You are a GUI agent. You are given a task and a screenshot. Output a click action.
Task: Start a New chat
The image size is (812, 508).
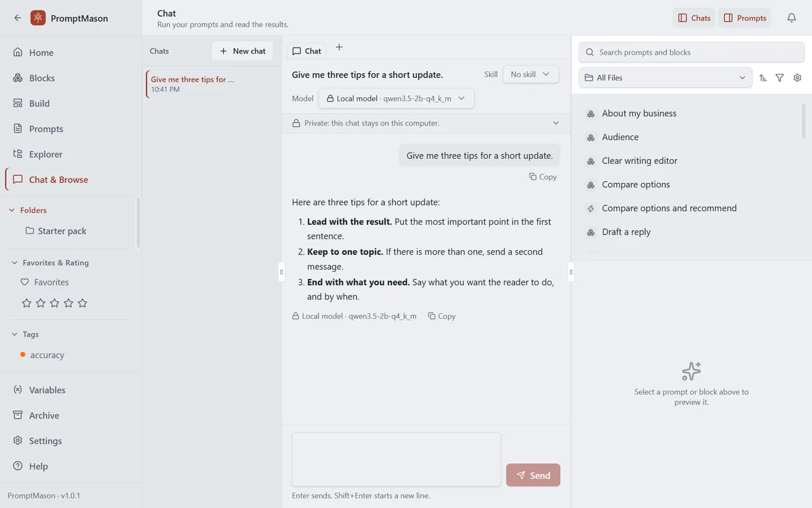coord(242,51)
